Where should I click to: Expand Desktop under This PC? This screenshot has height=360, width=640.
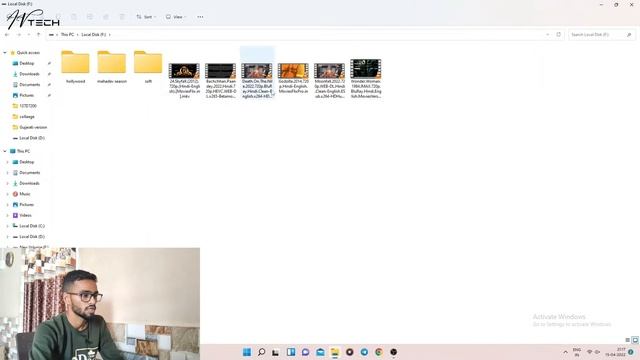pyautogui.click(x=7, y=162)
